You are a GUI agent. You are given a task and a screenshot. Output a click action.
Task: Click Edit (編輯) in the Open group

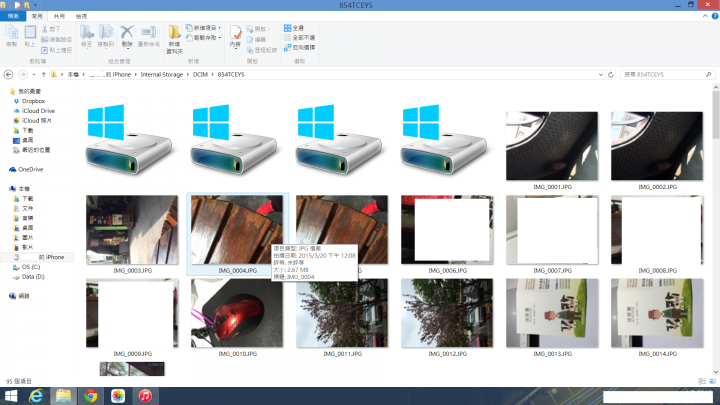click(x=256, y=39)
